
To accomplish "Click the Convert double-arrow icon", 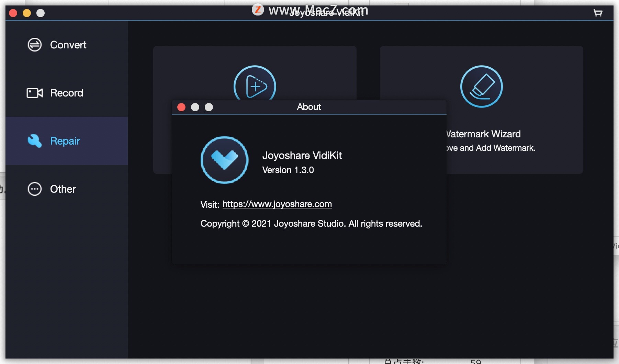I will click(x=35, y=45).
